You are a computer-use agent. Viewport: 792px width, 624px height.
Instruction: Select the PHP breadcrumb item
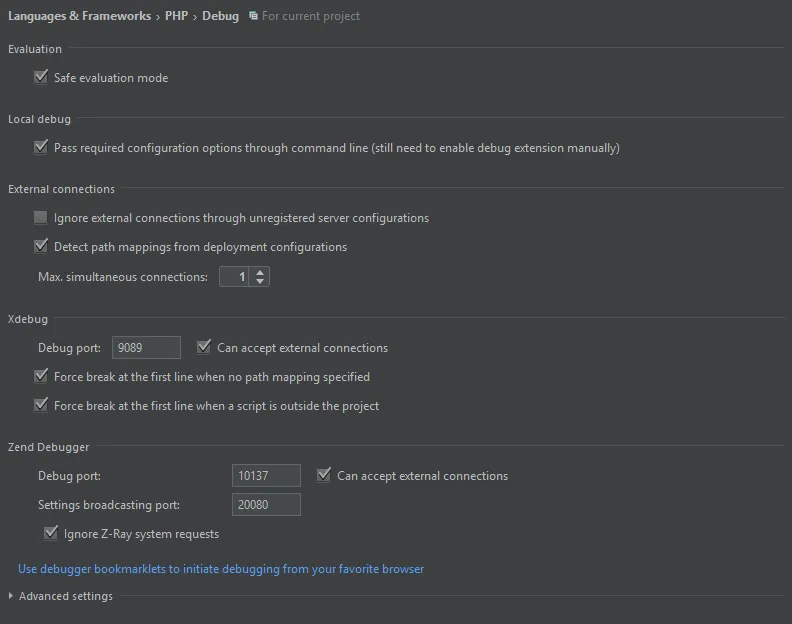click(176, 16)
